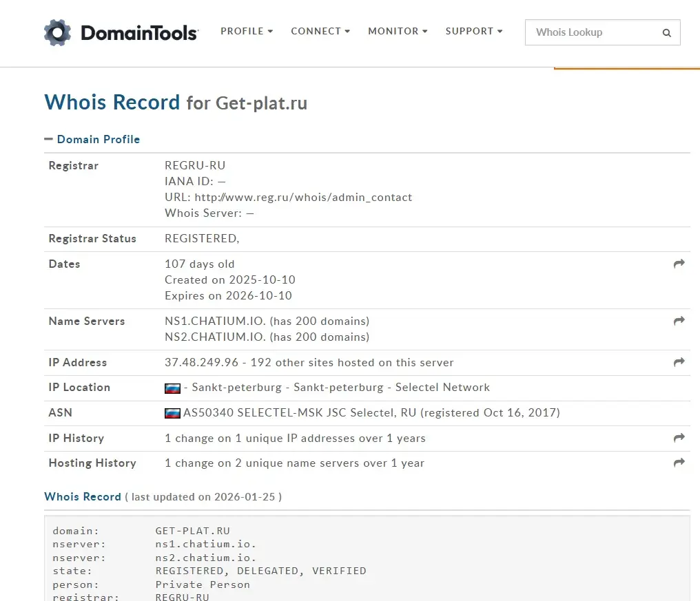Screen dimensions: 700x601
Task: Open the SUPPORT dropdown menu
Action: [473, 31]
